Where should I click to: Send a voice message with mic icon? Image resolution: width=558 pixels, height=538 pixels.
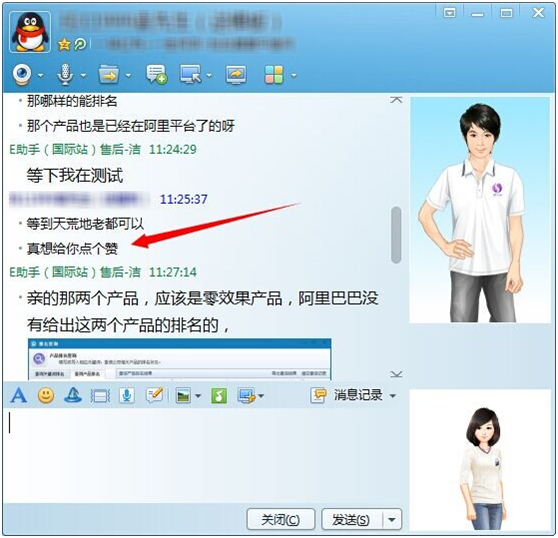(127, 395)
